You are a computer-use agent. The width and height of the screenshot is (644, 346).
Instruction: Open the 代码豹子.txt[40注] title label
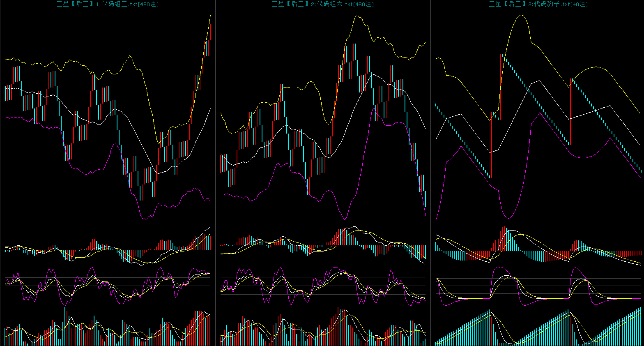[x=538, y=4]
